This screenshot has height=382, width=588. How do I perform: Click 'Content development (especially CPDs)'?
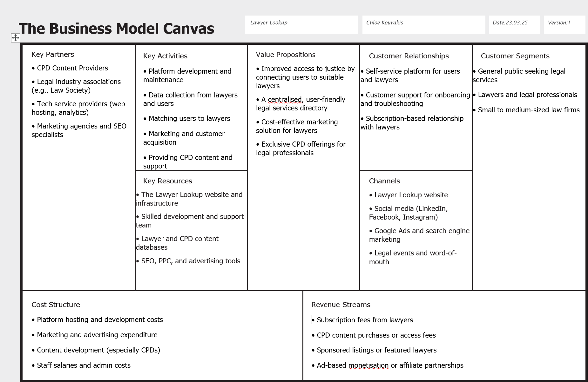coord(96,350)
